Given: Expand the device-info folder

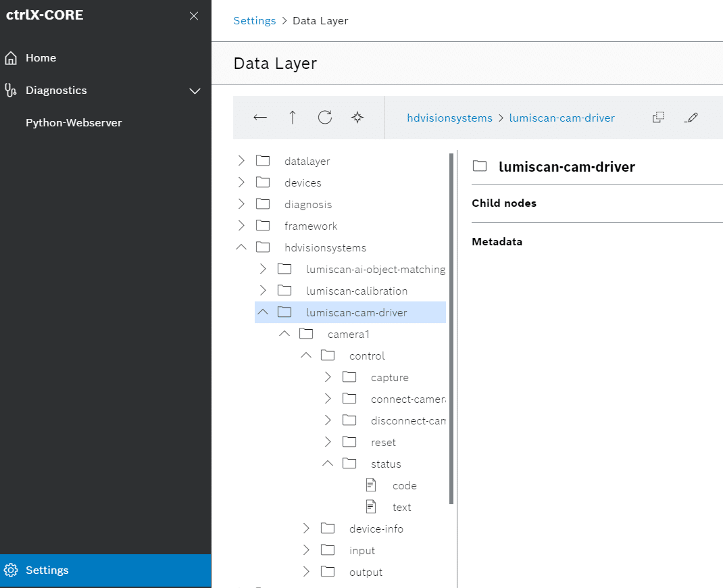Looking at the screenshot, I should (306, 529).
